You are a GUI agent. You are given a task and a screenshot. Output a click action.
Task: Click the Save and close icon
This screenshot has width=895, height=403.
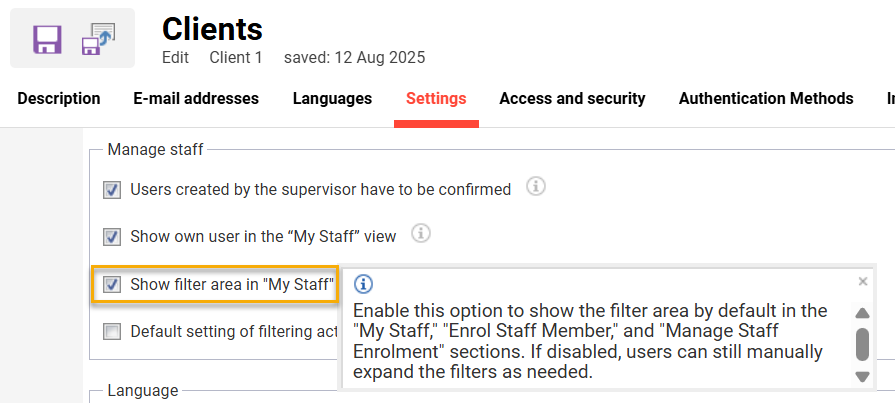point(98,39)
